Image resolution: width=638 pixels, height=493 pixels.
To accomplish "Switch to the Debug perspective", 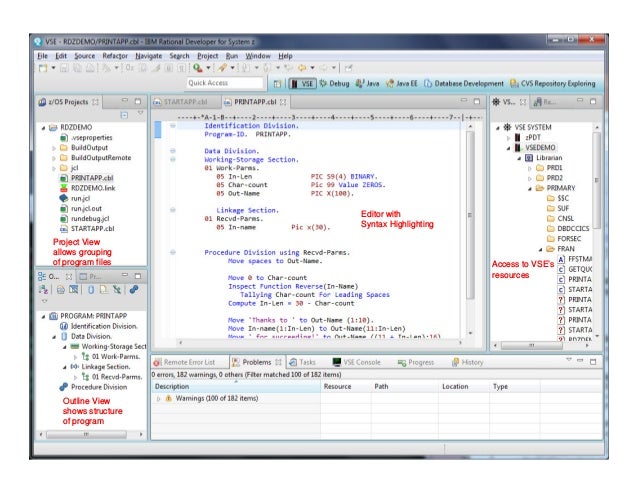I will (x=334, y=83).
